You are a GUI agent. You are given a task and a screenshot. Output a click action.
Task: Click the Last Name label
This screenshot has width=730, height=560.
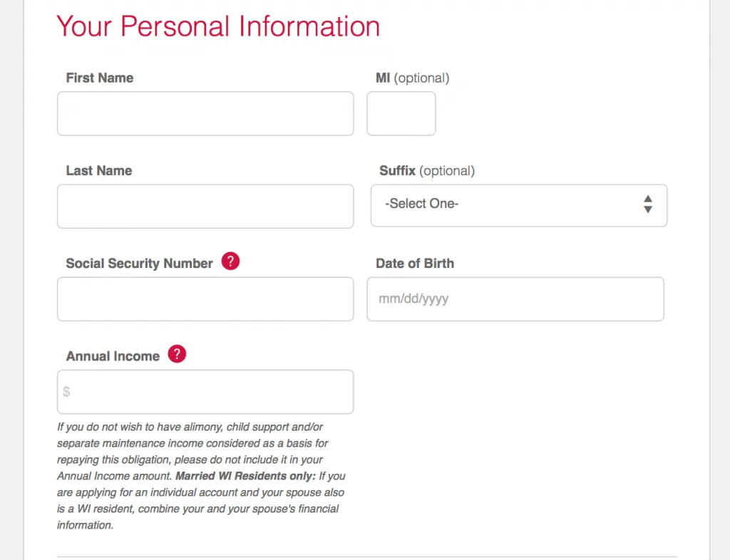[x=99, y=171]
